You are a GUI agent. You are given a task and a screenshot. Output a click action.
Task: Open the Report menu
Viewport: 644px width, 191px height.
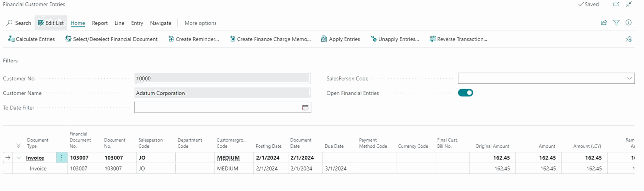click(100, 23)
